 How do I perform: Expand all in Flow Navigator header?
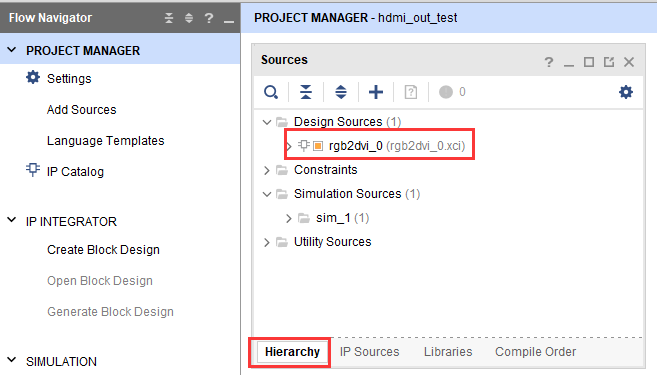(x=189, y=18)
